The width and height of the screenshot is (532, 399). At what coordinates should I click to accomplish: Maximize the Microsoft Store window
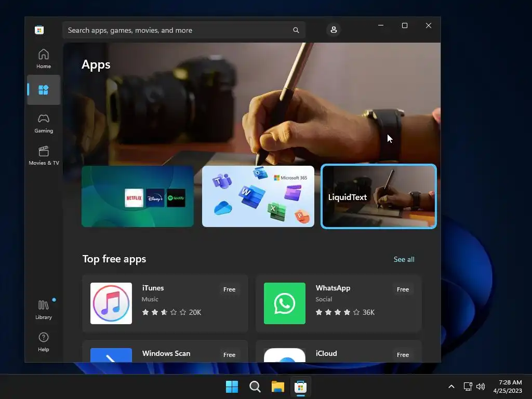coord(404,25)
